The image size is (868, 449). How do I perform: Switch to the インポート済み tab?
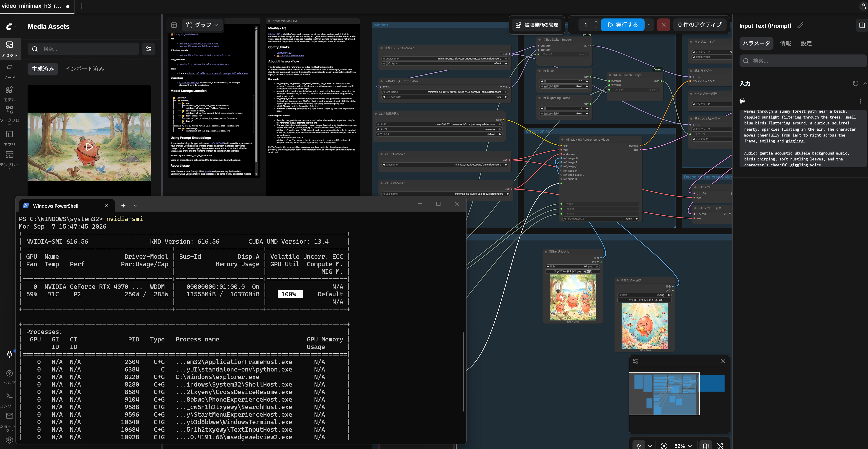[84, 69]
